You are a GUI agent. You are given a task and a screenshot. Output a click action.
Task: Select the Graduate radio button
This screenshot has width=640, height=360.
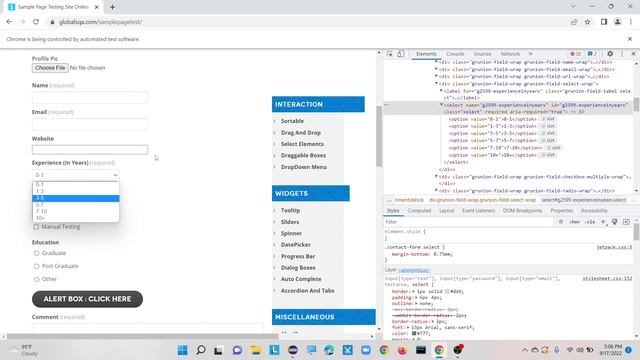coord(36,253)
